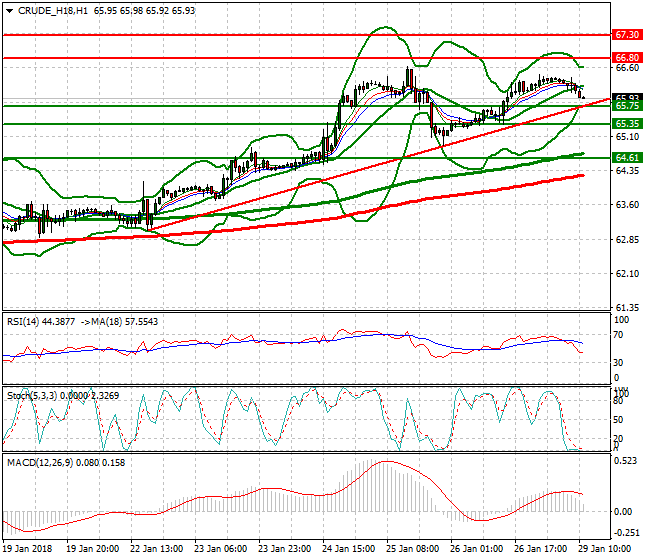Click the black 65.93 current price label

627,98
